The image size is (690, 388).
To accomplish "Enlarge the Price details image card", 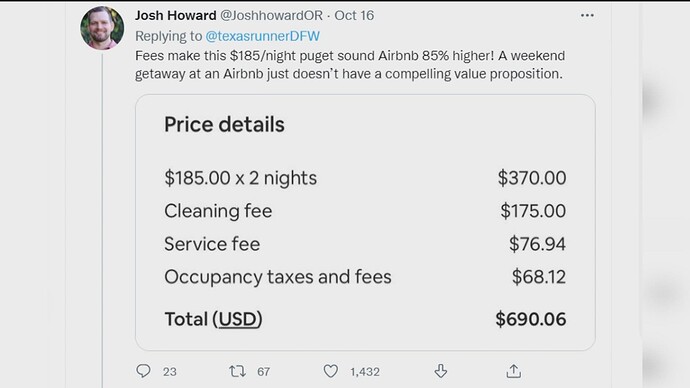I will click(365, 222).
